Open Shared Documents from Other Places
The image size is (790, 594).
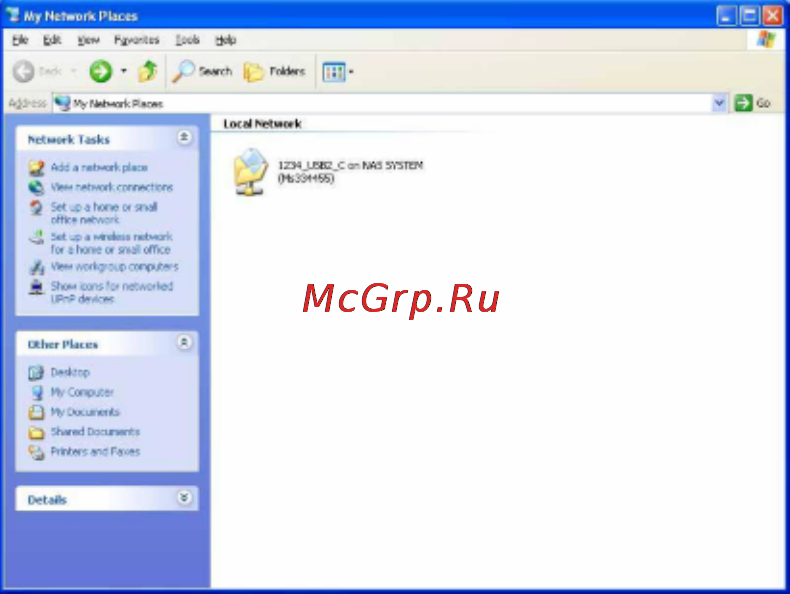point(95,432)
